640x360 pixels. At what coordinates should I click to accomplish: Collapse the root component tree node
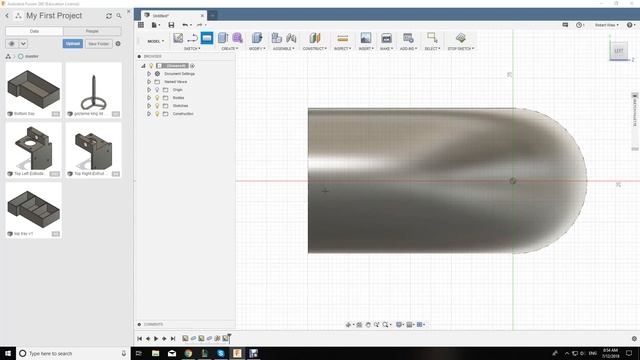pyautogui.click(x=143, y=66)
